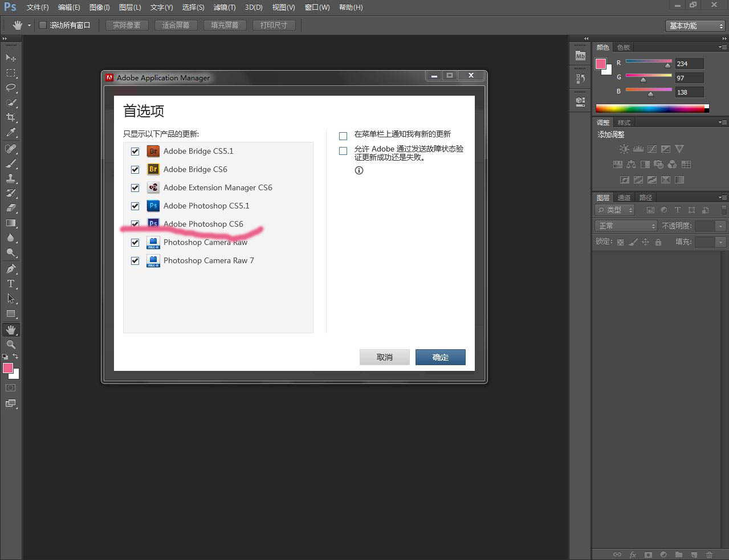729x560 pixels.
Task: Select the Pen tool
Action: pyautogui.click(x=11, y=269)
